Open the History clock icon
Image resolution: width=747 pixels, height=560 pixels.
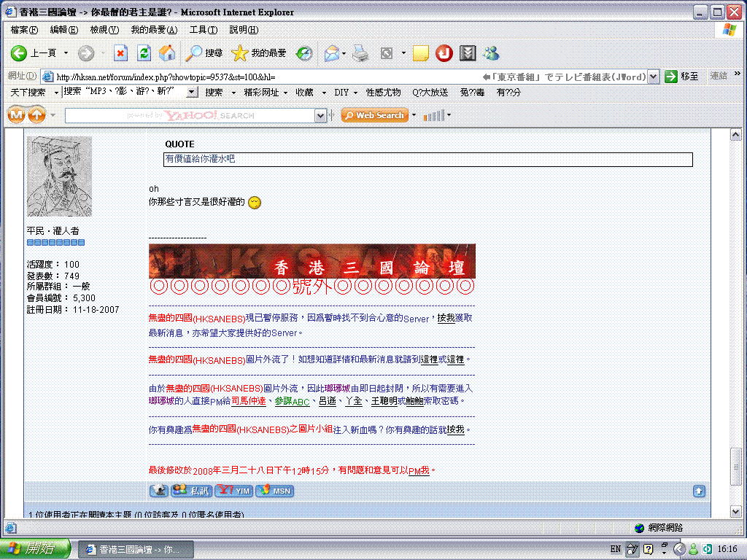click(x=304, y=52)
